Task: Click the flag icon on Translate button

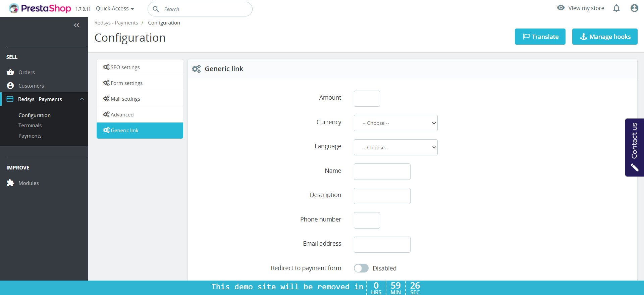Action: pos(526,37)
